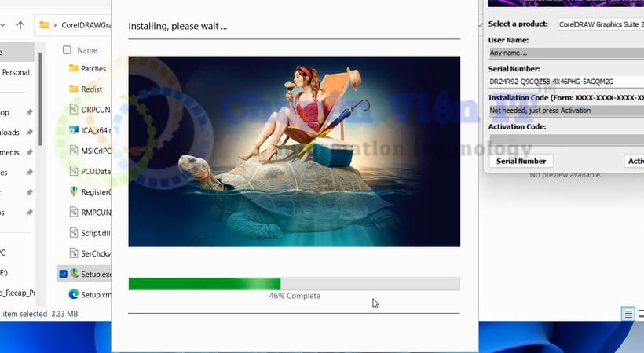The width and height of the screenshot is (644, 353).
Task: Click the Up arrow navigation button
Action: [20, 25]
